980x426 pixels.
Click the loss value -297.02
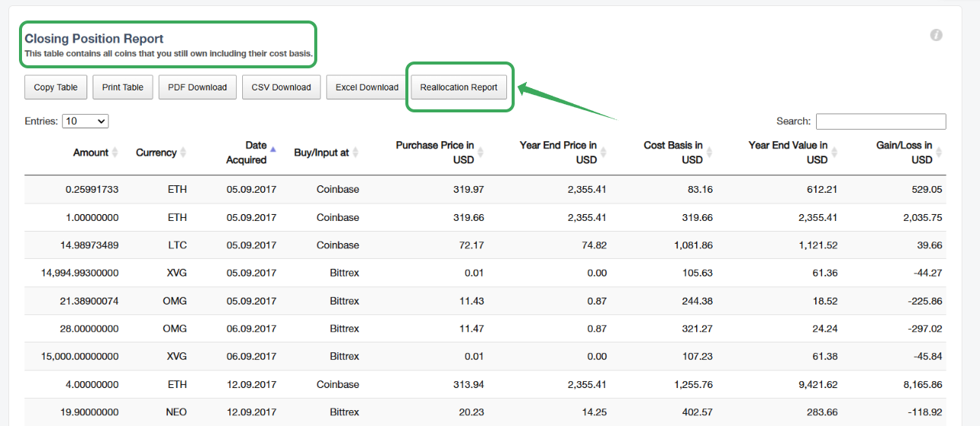(925, 329)
